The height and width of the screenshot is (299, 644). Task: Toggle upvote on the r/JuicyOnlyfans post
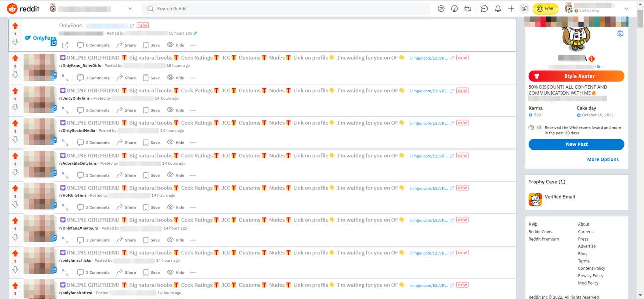point(15,91)
